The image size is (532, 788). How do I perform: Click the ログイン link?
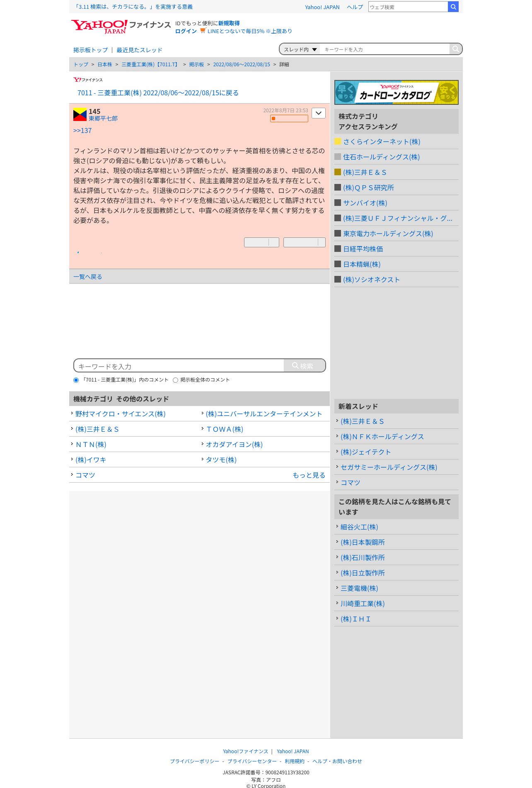(x=186, y=31)
